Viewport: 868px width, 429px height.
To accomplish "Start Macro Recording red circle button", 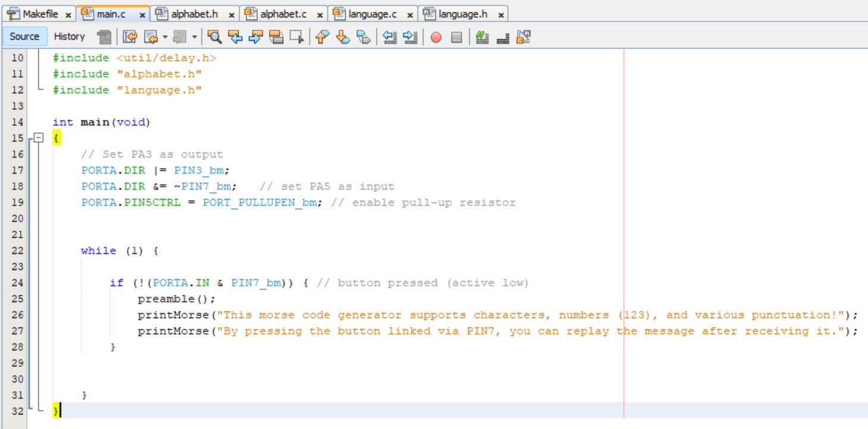I will point(436,37).
